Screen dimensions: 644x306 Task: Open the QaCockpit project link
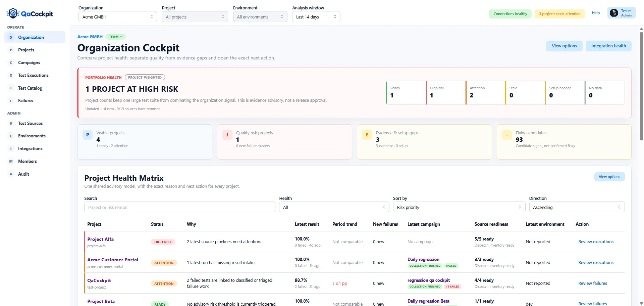99,280
